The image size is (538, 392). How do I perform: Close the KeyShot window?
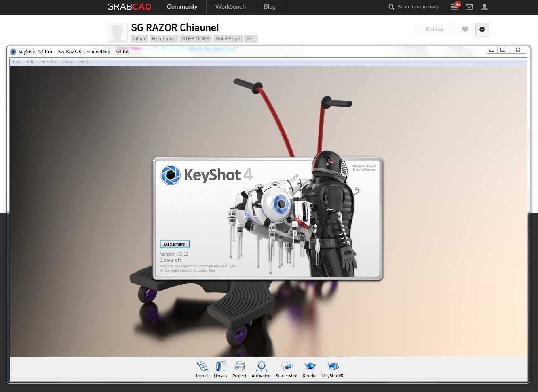pos(518,50)
